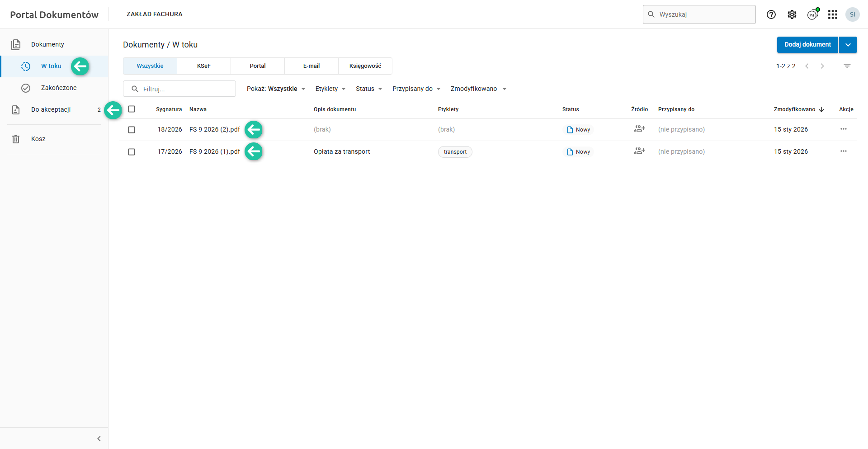The width and height of the screenshot is (868, 449).
Task: Tick the select-all documents checkbox
Action: 132,109
